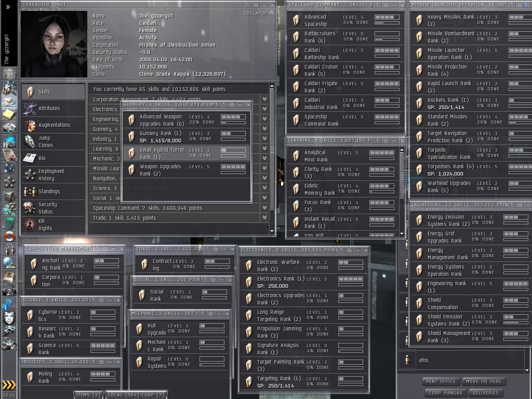Open the Bio tab
This screenshot has height=399, width=532.
(54, 158)
